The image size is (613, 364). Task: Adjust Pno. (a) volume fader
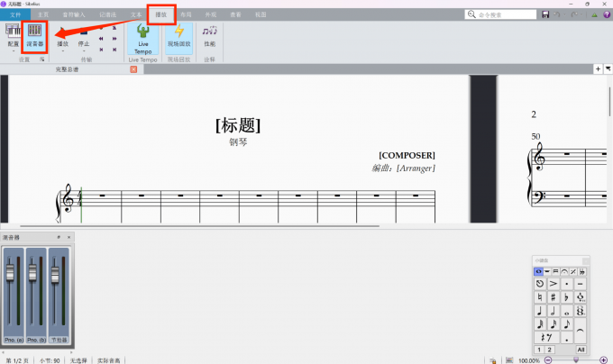coord(10,272)
